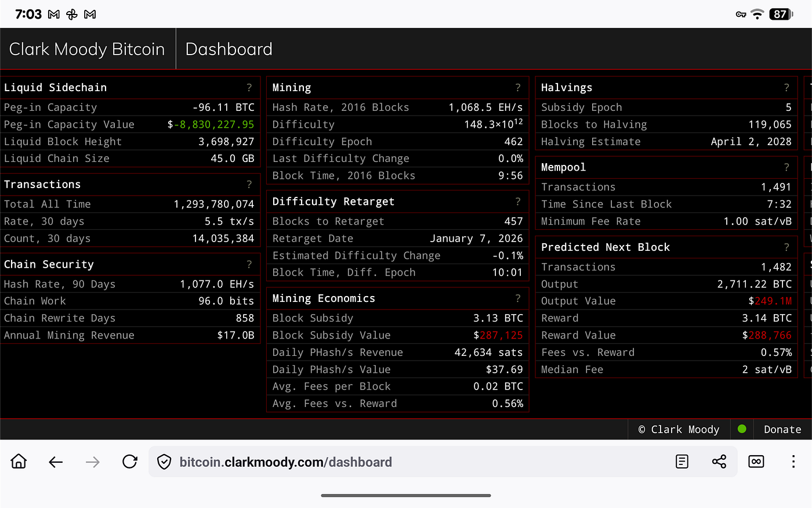This screenshot has height=508, width=812.
Task: Click the Donate button in footer
Action: [782, 430]
